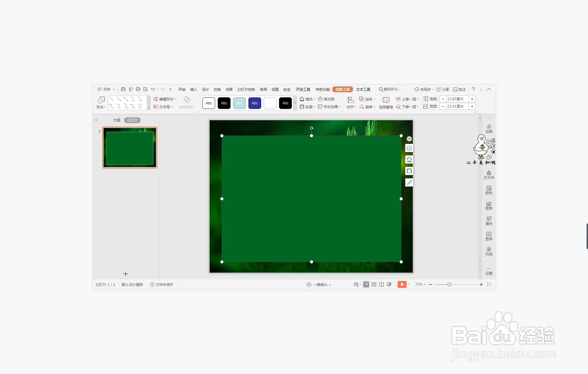Open 选择窗格 selection pane
The height and width of the screenshot is (374, 588).
tap(386, 103)
